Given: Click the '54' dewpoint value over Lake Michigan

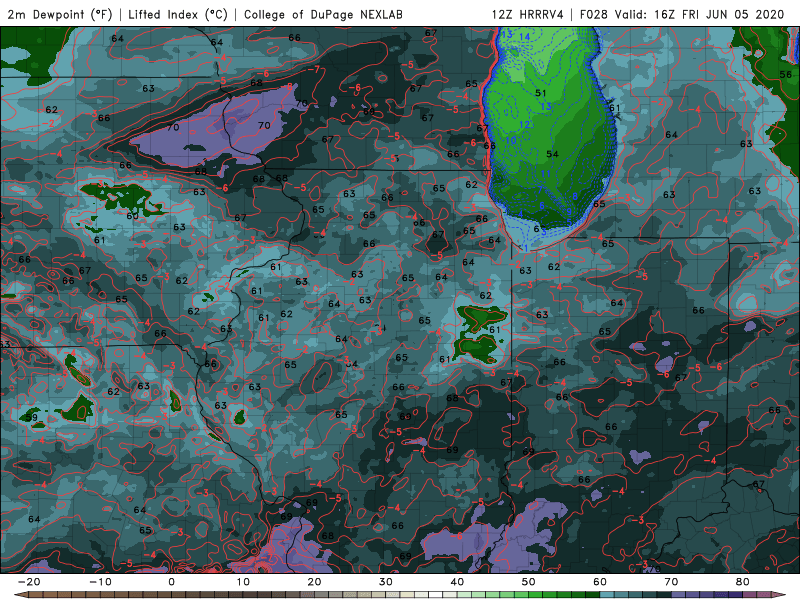Looking at the screenshot, I should click(x=552, y=154).
